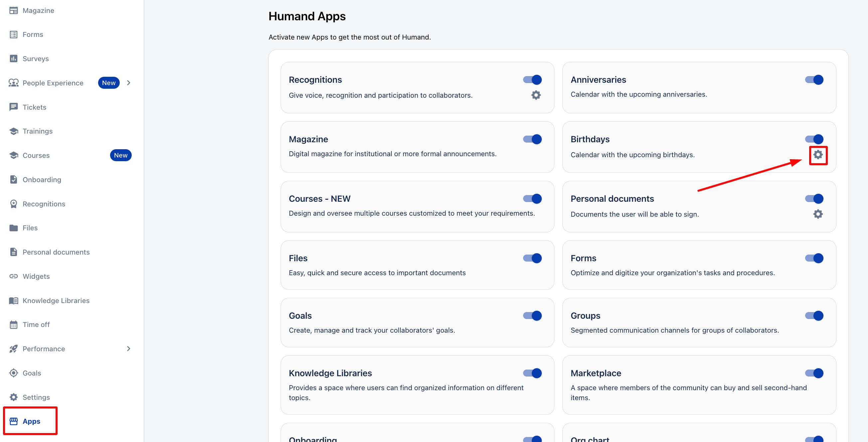Open Birthdays settings gear icon
This screenshot has height=442, width=868.
pyautogui.click(x=818, y=155)
